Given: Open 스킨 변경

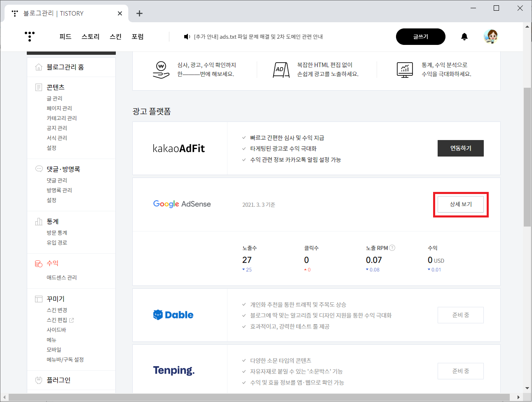Looking at the screenshot, I should 57,310.
